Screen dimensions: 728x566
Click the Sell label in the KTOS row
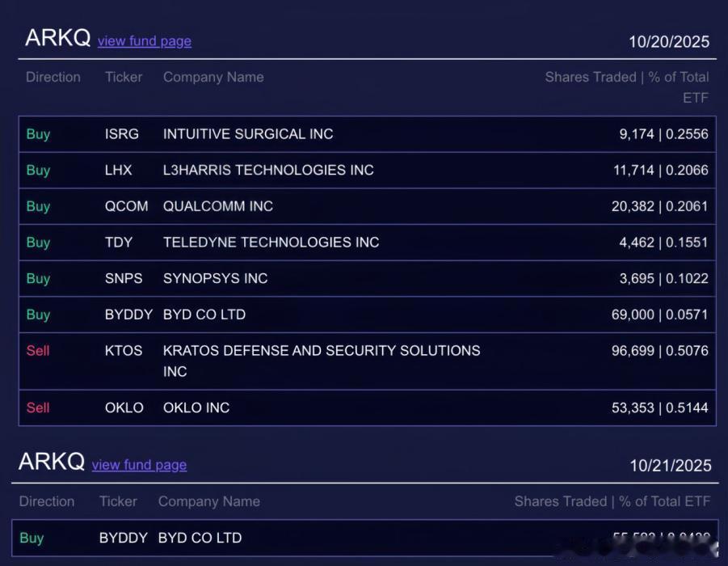pyautogui.click(x=38, y=350)
